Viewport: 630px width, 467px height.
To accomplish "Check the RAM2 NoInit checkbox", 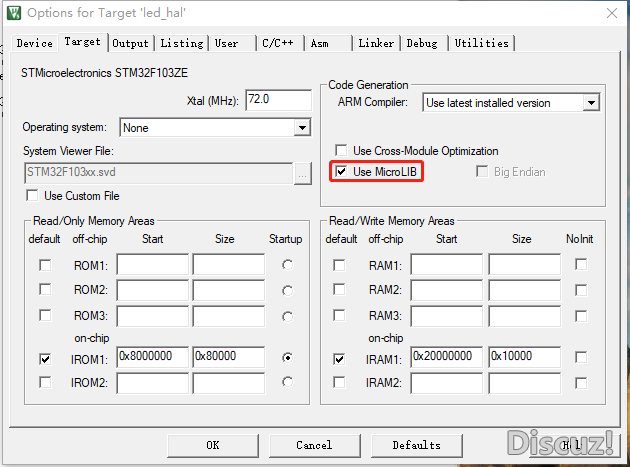I will [581, 290].
